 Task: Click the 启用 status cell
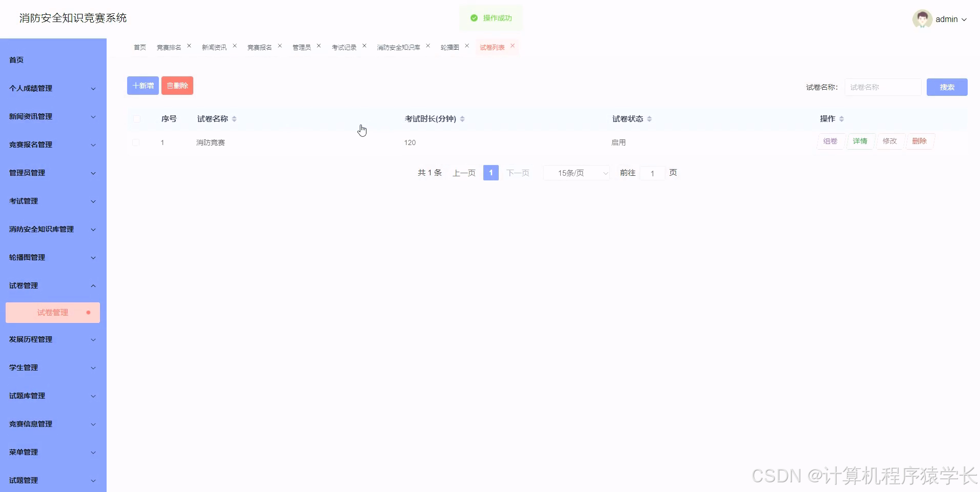pyautogui.click(x=619, y=142)
